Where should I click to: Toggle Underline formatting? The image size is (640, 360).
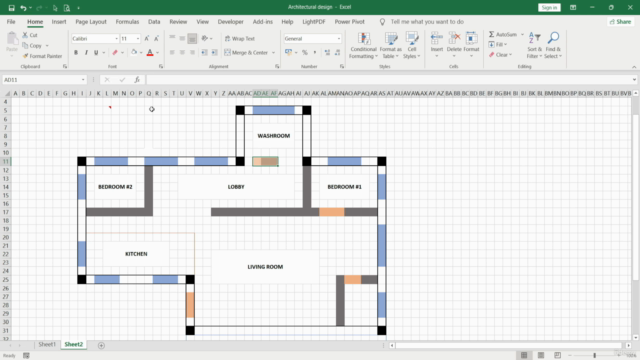[96, 52]
